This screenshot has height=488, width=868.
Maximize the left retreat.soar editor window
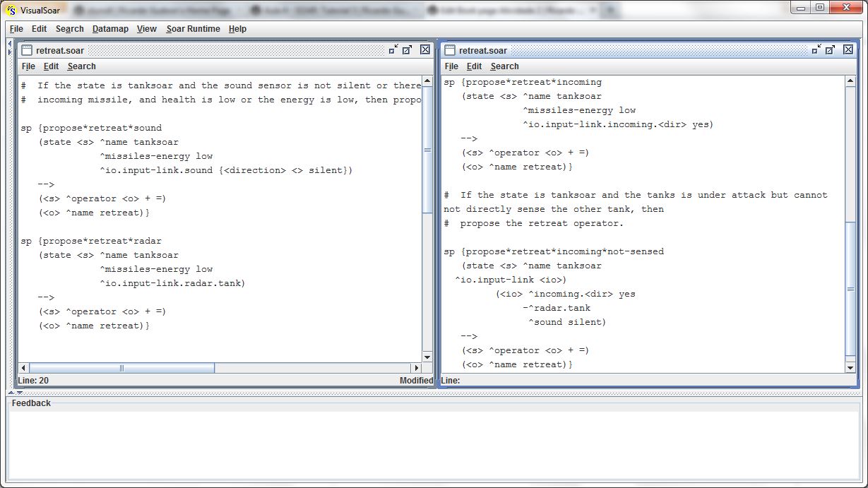click(408, 50)
